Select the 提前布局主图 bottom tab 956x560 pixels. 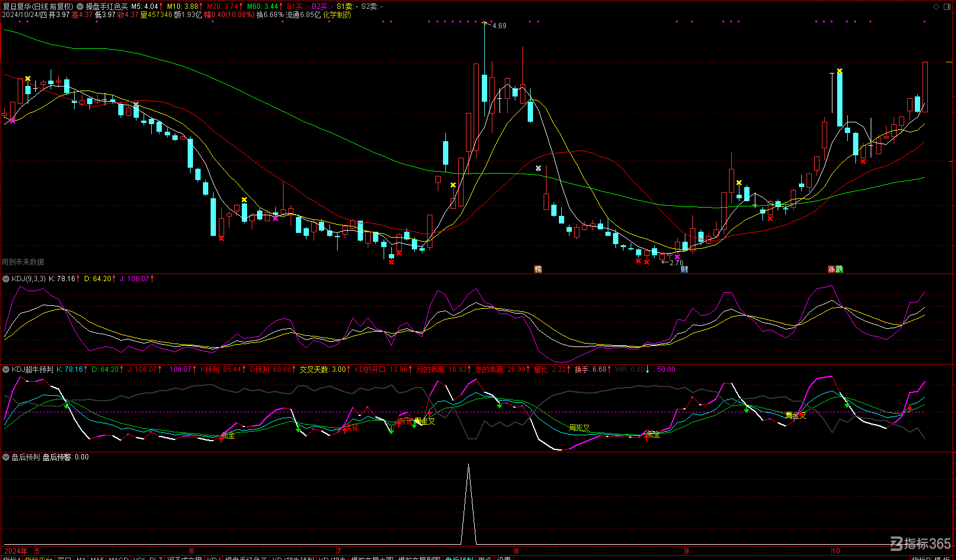click(x=372, y=558)
